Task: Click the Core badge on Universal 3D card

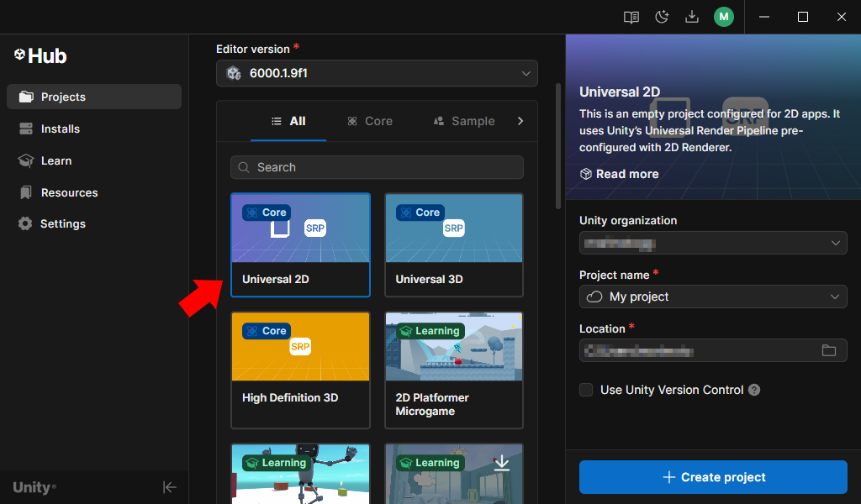Action: (420, 213)
